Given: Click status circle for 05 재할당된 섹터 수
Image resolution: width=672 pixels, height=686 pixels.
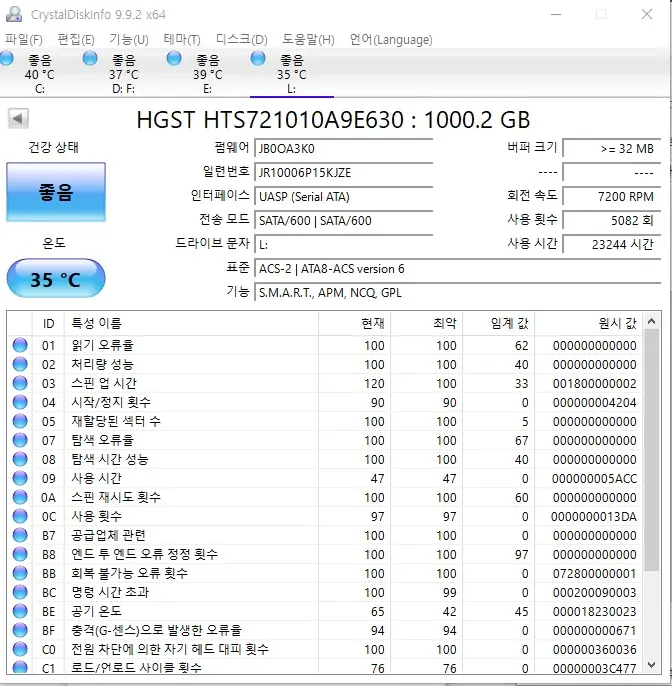Looking at the screenshot, I should pos(20,421).
